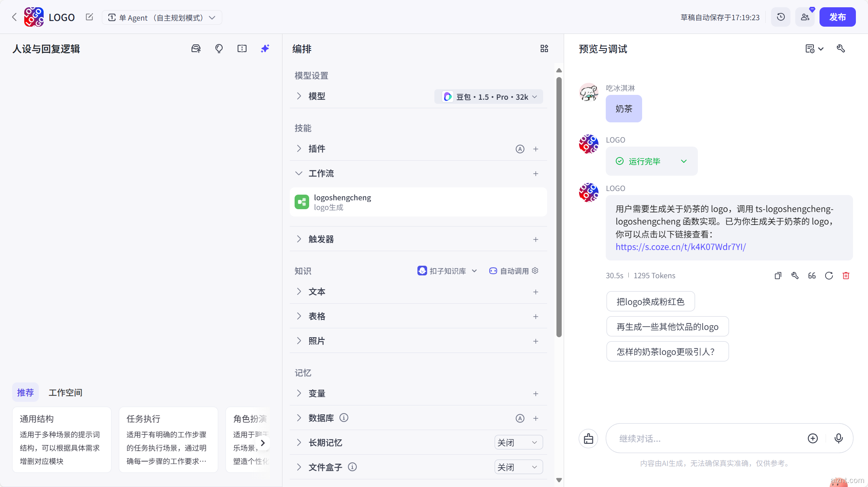Open preview memory panel dropdown icon
The width and height of the screenshot is (868, 487).
point(814,49)
